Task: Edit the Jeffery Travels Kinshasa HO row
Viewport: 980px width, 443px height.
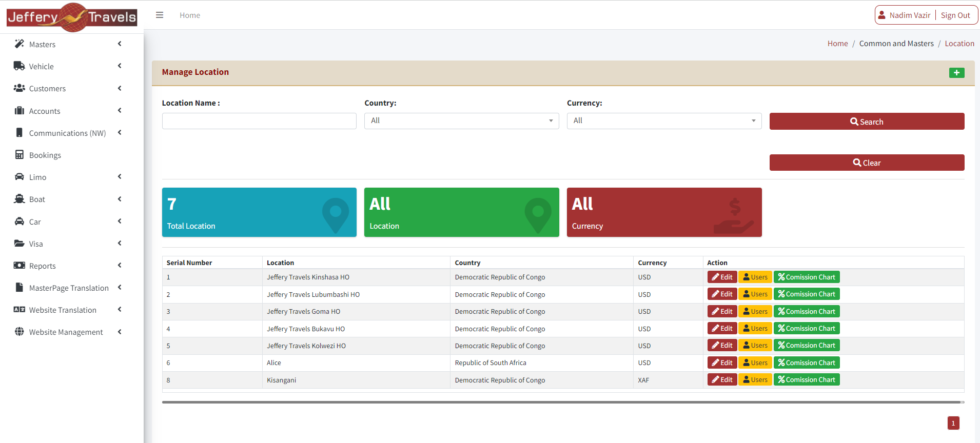Action: (722, 277)
